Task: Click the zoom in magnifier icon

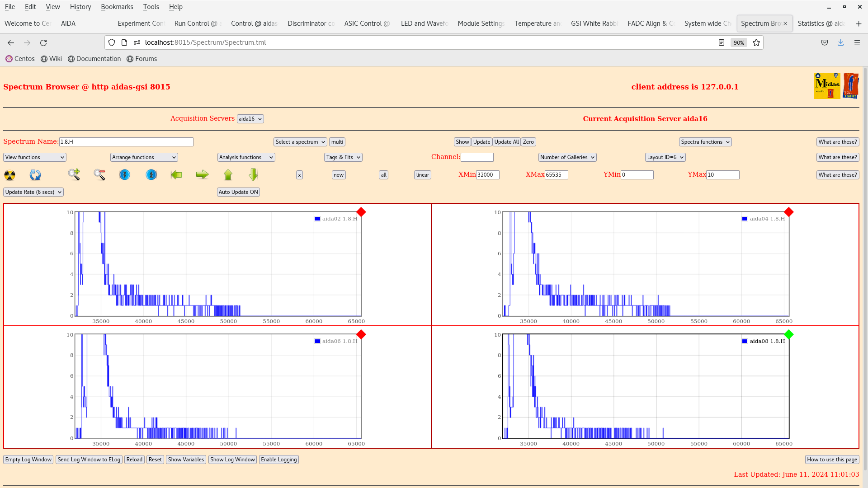Action: (x=74, y=174)
